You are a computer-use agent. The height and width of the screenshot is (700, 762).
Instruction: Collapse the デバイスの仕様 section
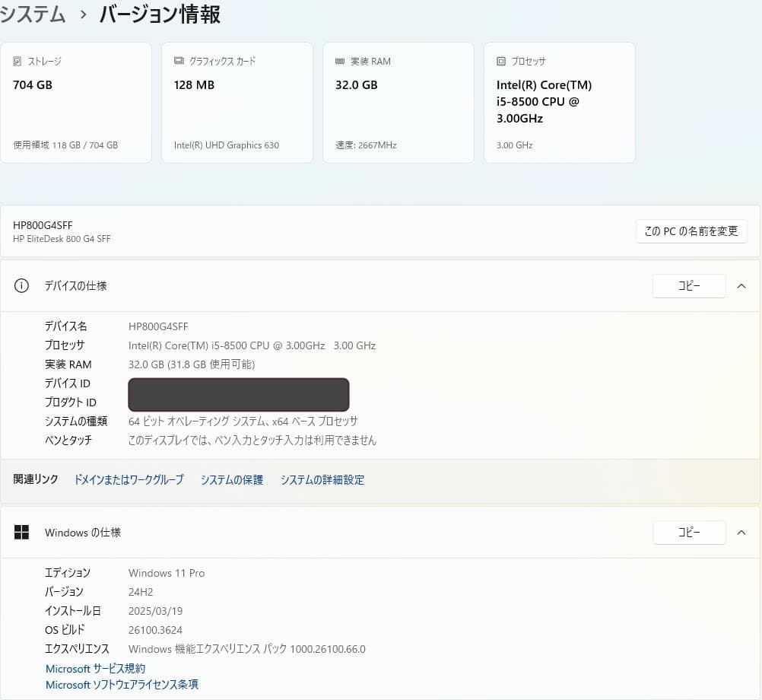(741, 285)
